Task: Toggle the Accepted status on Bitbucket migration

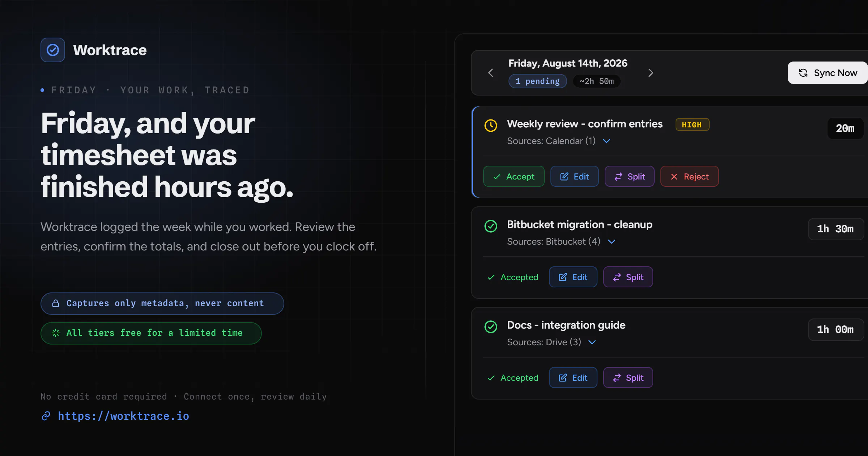Action: [x=512, y=277]
